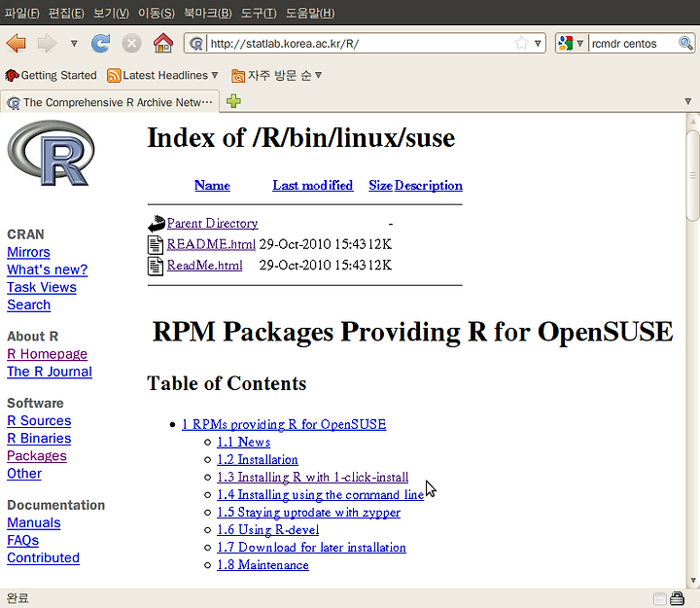The width and height of the screenshot is (700, 608).
Task: Open the Getting Started bookmark
Action: [51, 75]
